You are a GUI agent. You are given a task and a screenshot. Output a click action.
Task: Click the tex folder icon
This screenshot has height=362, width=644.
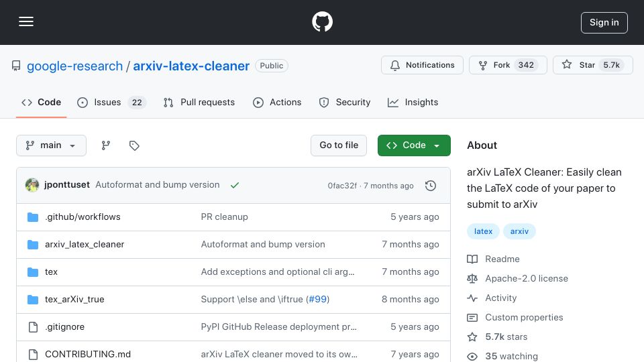pyautogui.click(x=33, y=272)
